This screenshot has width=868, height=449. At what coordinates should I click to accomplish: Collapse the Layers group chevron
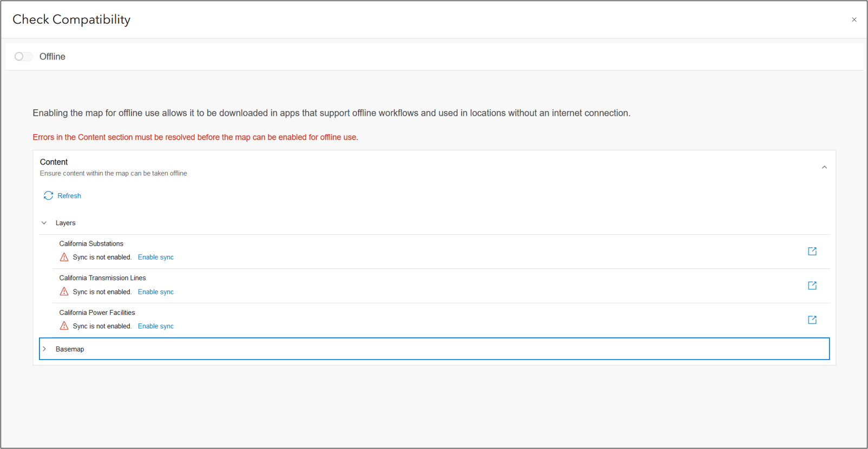44,223
